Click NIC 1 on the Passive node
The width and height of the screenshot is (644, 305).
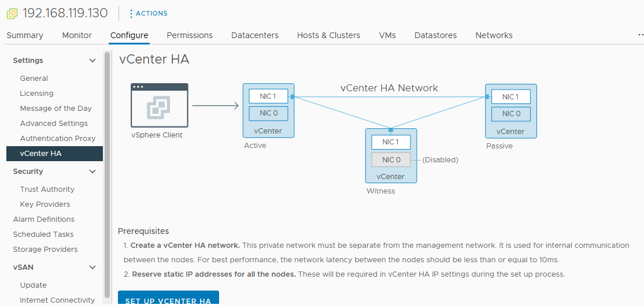[x=510, y=97]
